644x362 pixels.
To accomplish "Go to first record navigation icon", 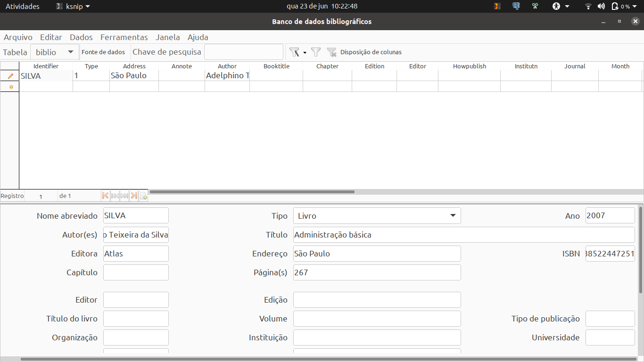I will [106, 196].
